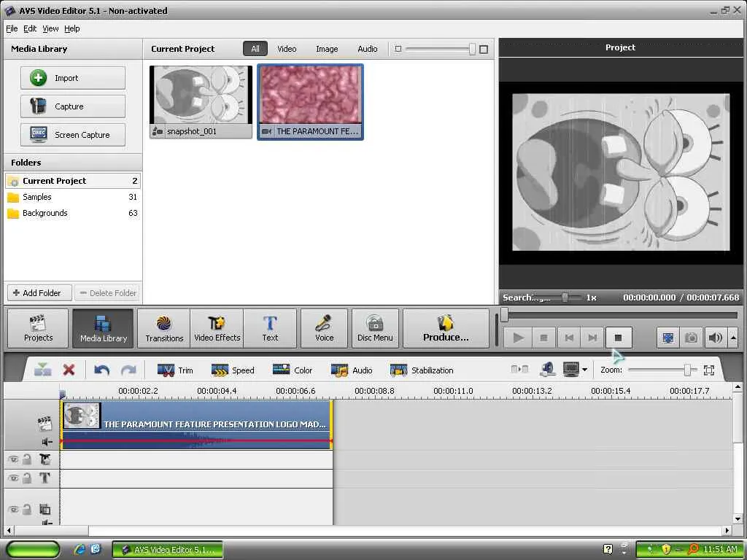The image size is (747, 560).
Task: Expand the volume dropdown arrow
Action: [x=733, y=338]
